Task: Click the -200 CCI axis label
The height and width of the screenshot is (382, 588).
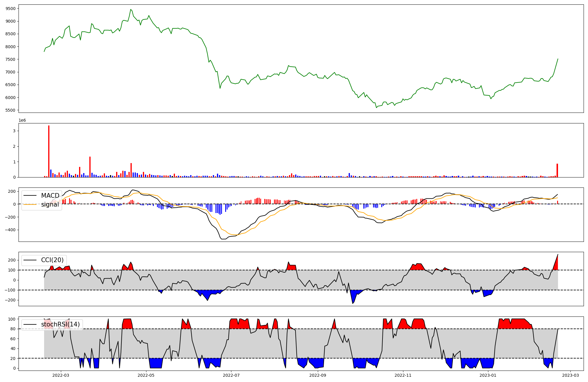Action: pyautogui.click(x=10, y=300)
